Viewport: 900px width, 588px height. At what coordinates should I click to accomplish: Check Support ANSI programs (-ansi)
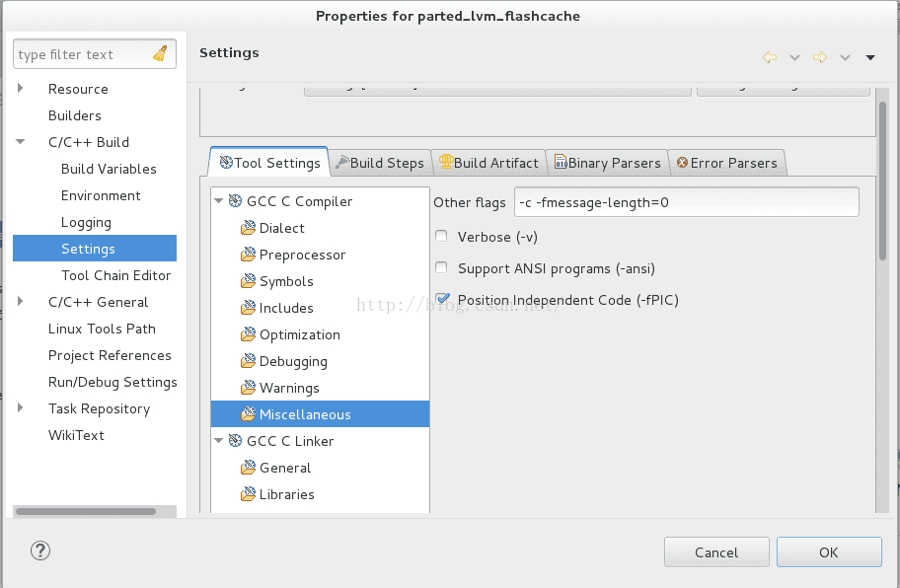tap(441, 268)
